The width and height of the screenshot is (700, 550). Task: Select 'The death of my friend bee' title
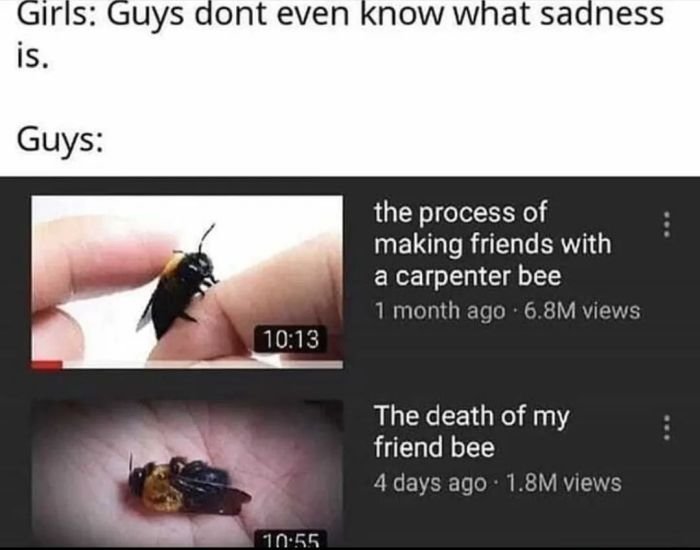pyautogui.click(x=472, y=431)
